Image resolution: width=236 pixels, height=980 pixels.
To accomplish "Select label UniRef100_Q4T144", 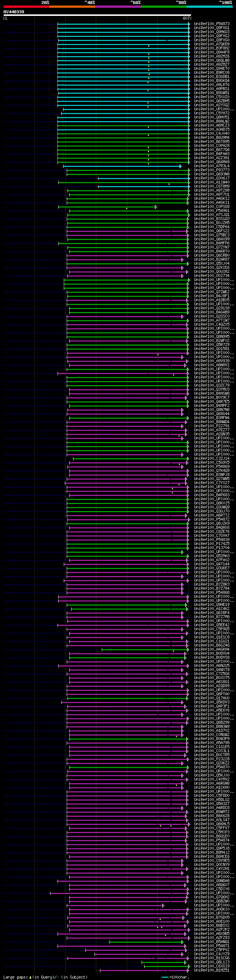I will pos(212,564).
